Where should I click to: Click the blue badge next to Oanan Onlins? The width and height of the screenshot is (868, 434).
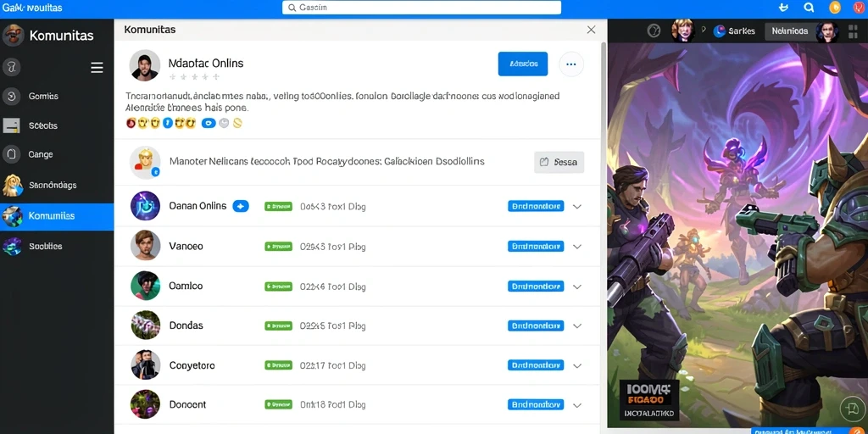click(x=241, y=206)
